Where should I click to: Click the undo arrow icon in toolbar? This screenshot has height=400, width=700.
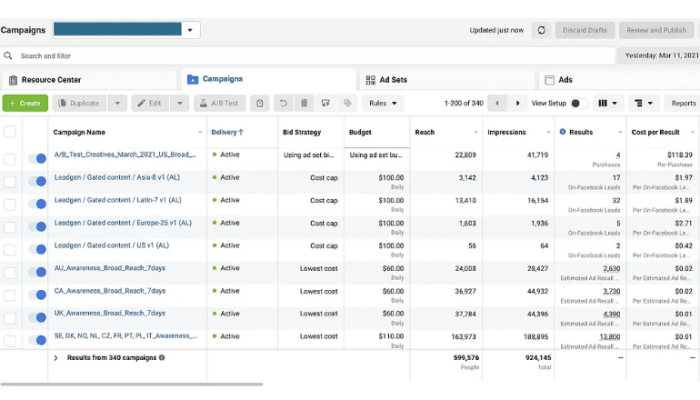282,103
